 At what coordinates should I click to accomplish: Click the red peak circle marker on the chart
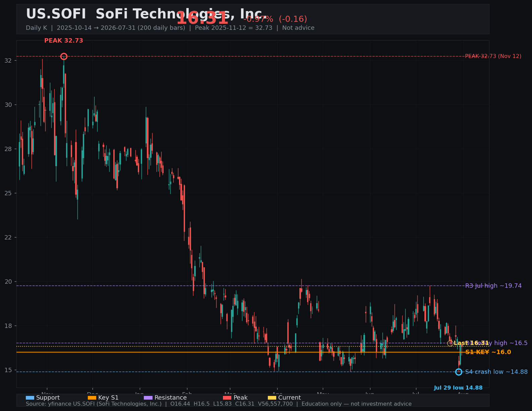click(x=64, y=56)
